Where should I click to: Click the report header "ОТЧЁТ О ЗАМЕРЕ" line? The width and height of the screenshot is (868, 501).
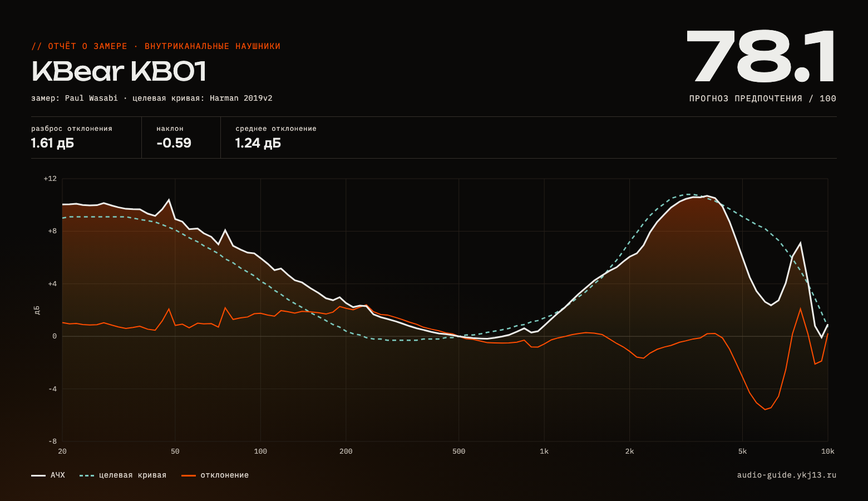[156, 46]
